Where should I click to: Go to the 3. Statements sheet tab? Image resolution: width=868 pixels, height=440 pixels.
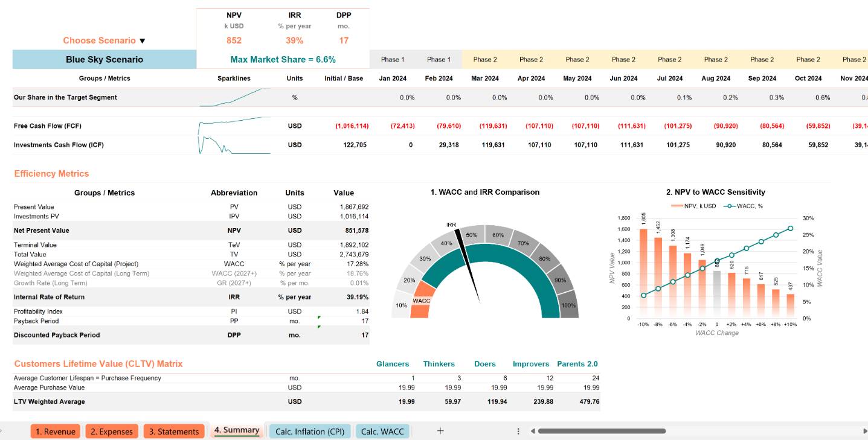click(x=174, y=431)
